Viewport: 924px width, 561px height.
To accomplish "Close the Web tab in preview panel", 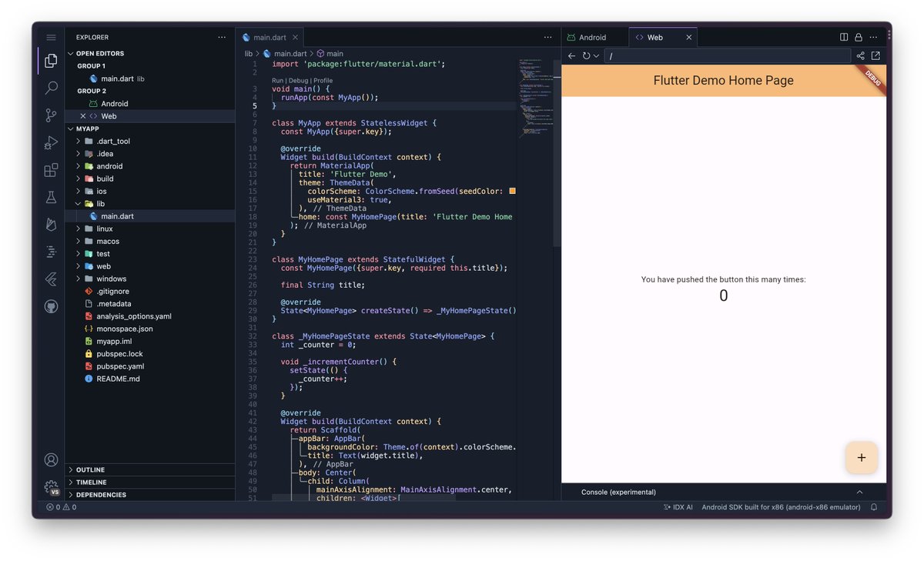I will [688, 37].
